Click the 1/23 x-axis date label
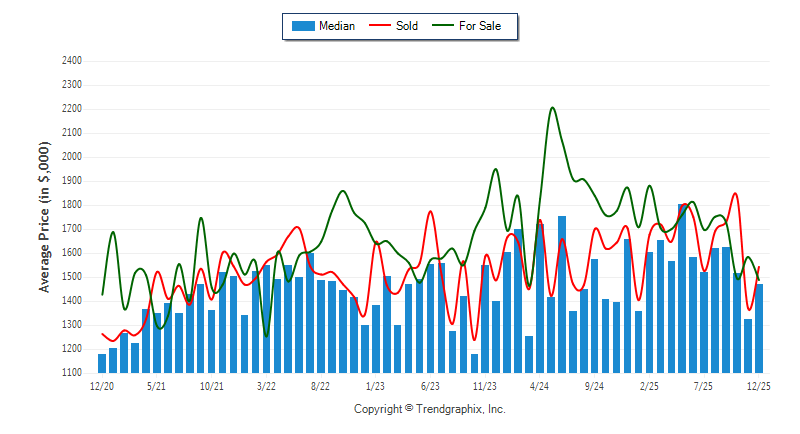800x434 pixels. [376, 385]
